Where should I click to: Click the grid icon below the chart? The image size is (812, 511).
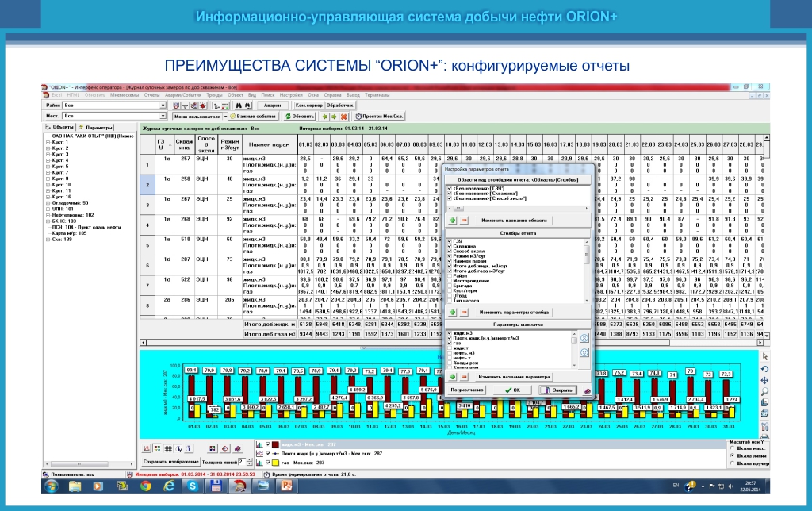pyautogui.click(x=168, y=448)
